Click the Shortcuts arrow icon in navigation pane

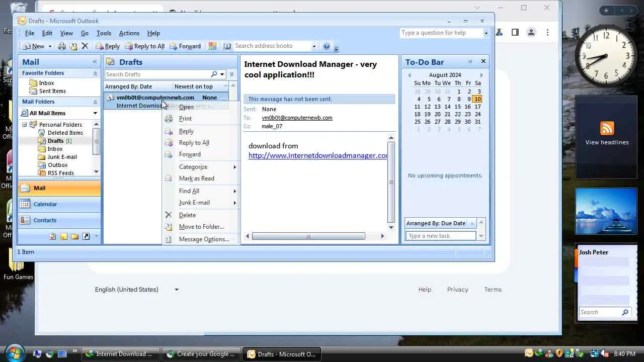click(86, 236)
